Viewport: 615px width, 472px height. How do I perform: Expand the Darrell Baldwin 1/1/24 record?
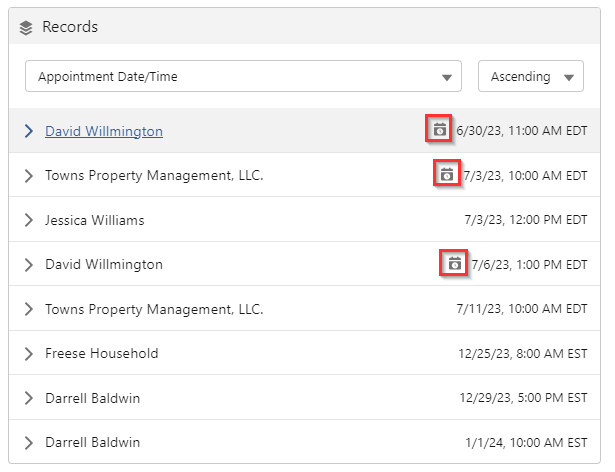click(28, 442)
